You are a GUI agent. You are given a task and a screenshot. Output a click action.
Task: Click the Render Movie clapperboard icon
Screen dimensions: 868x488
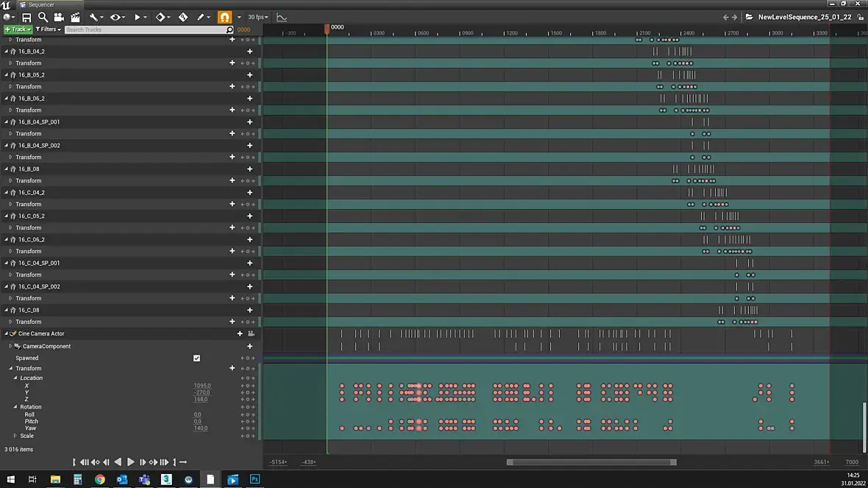pyautogui.click(x=75, y=17)
